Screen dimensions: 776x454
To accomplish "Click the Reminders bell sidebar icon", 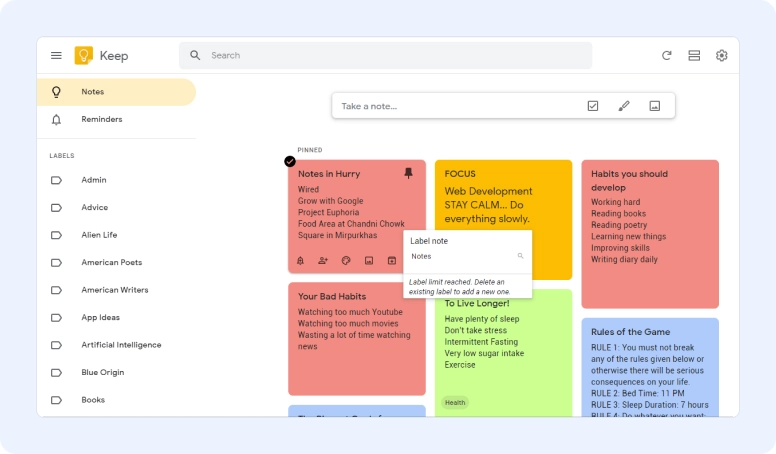I will pyautogui.click(x=56, y=119).
